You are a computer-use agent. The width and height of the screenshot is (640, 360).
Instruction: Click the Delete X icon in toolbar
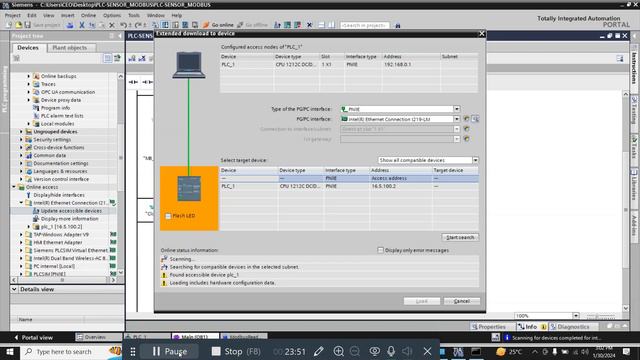[111, 25]
